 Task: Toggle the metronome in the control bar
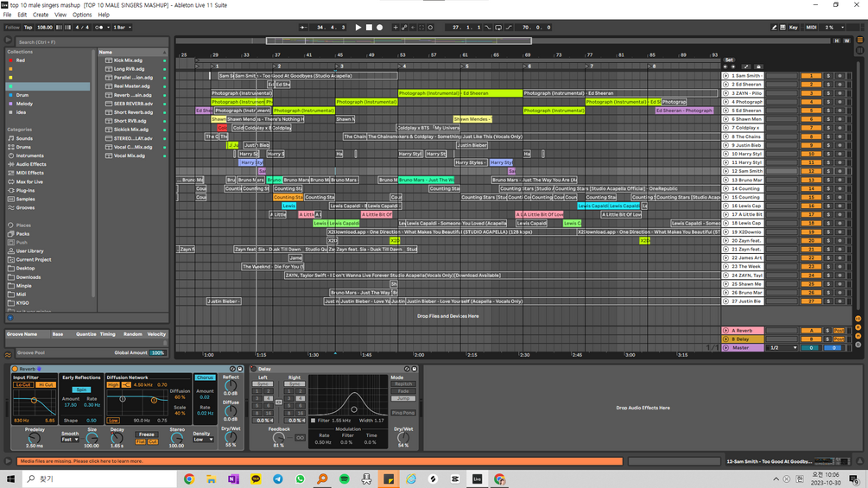[x=99, y=27]
